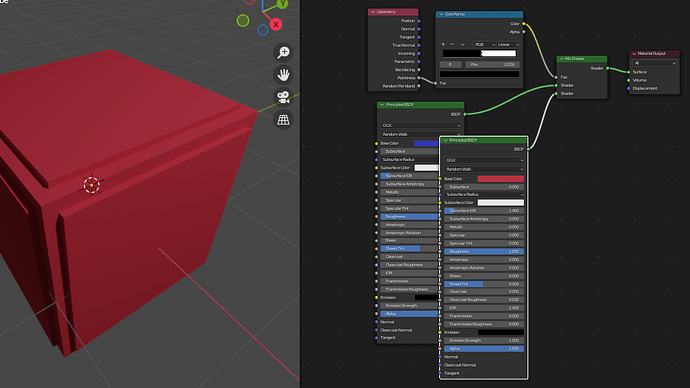Click the blue Base Color swatch
The width and height of the screenshot is (690, 388).
(426, 143)
